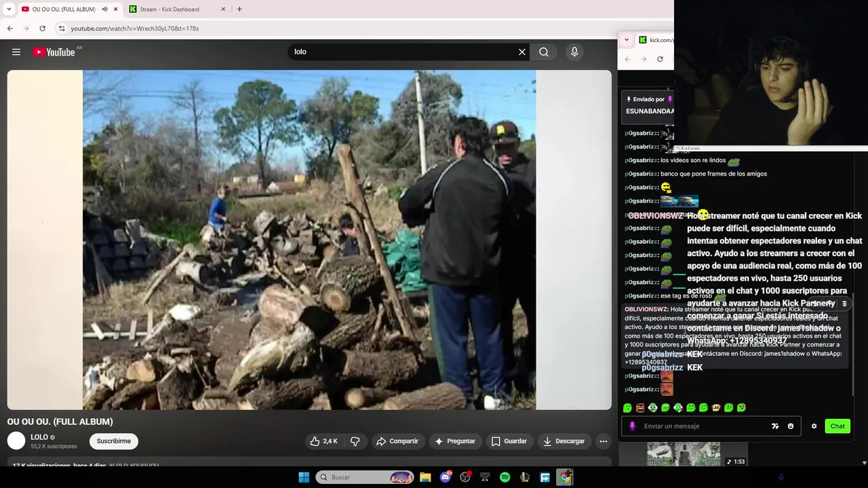Go back in the Kick popup window
The height and width of the screenshot is (488, 868).
tap(627, 59)
